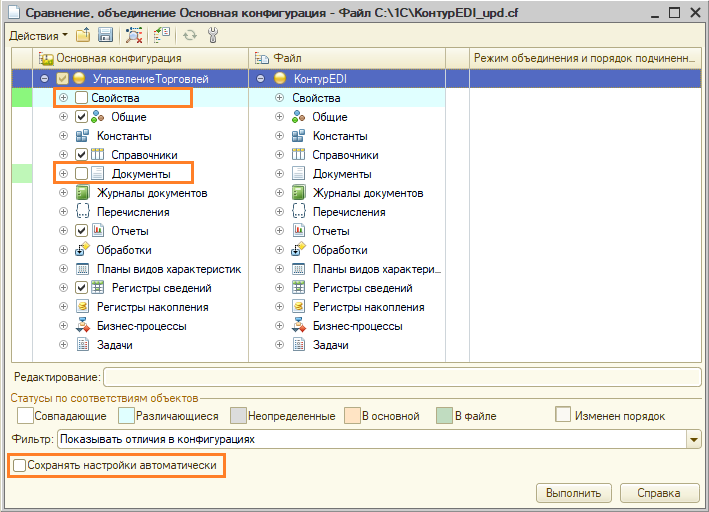Expand Регистры накопления in main configuration
709x512 pixels.
(x=63, y=307)
